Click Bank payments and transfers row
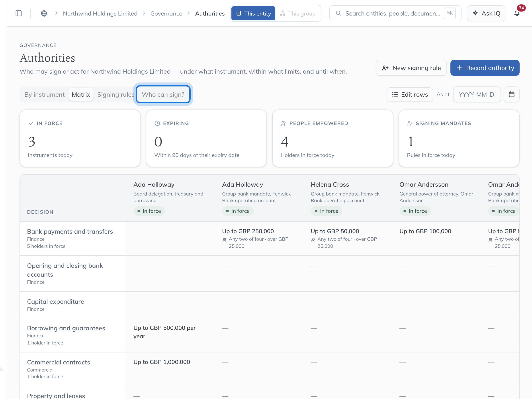The image size is (532, 399). [269, 239]
